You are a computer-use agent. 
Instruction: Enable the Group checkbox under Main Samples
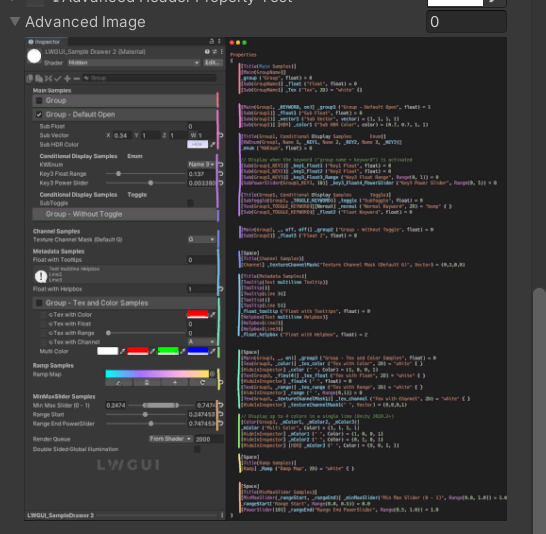(39, 101)
